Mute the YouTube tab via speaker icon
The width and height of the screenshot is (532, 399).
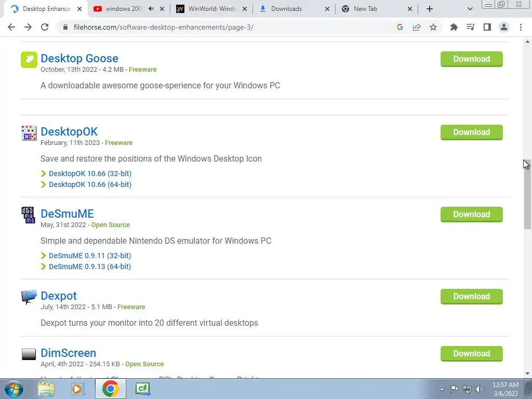click(x=151, y=9)
